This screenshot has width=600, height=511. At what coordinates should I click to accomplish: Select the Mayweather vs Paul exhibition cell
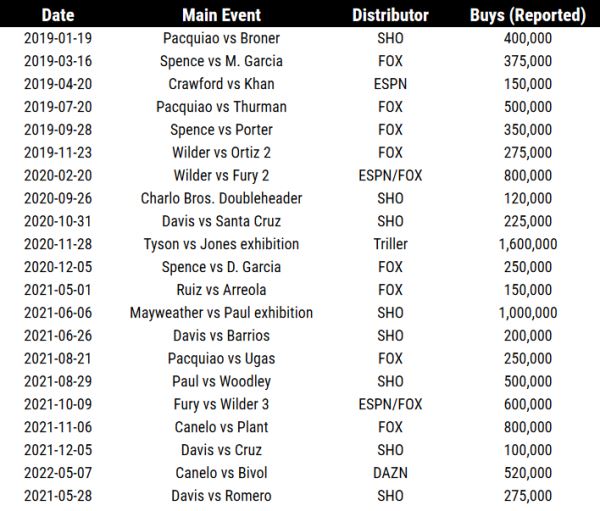tap(221, 313)
